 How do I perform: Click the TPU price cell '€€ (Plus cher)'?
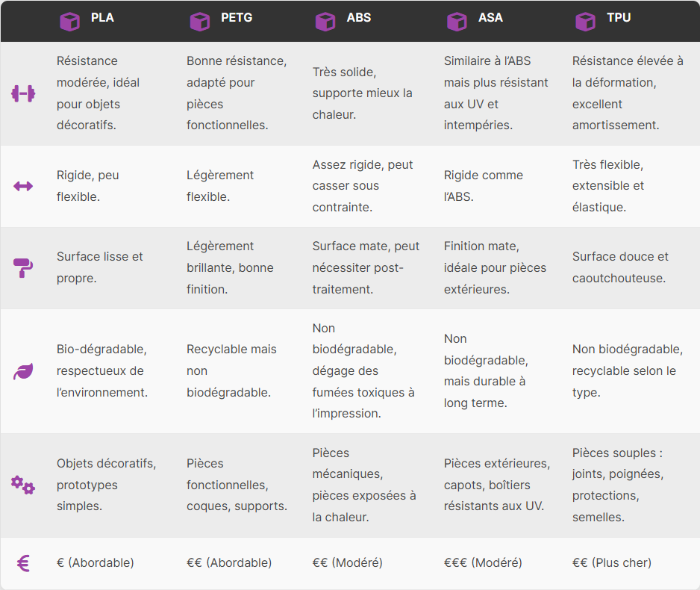(611, 563)
